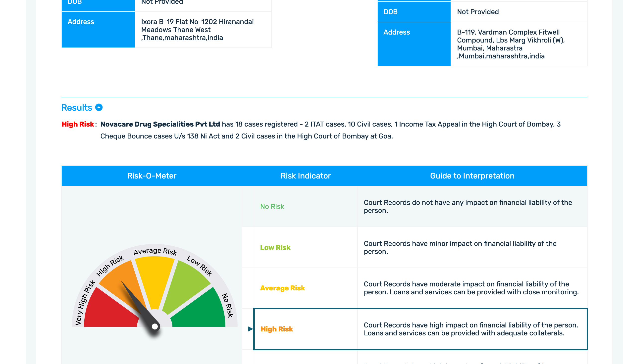
Task: Click the No Risk indicator label
Action: (x=272, y=206)
